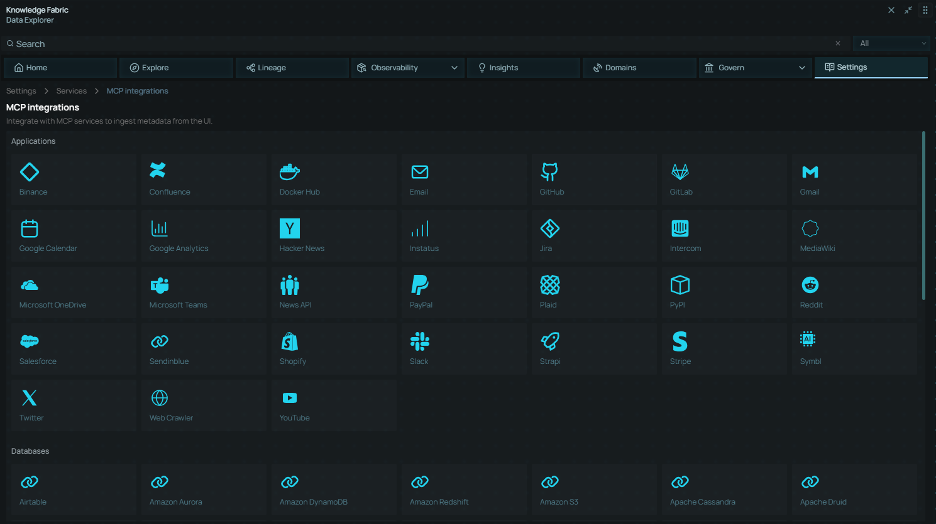Click the Amazon Redshift database icon
The height and width of the screenshot is (524, 936).
coord(419,482)
